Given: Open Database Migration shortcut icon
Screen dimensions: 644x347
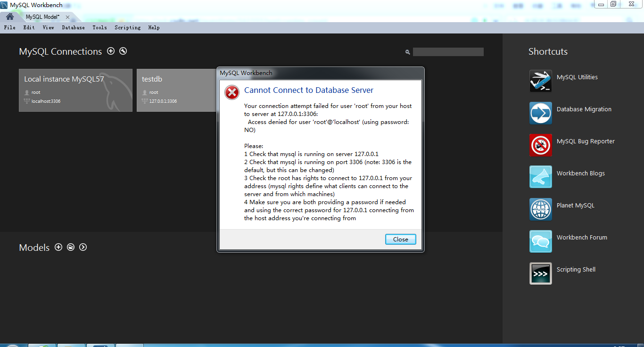Looking at the screenshot, I should click(x=540, y=113).
